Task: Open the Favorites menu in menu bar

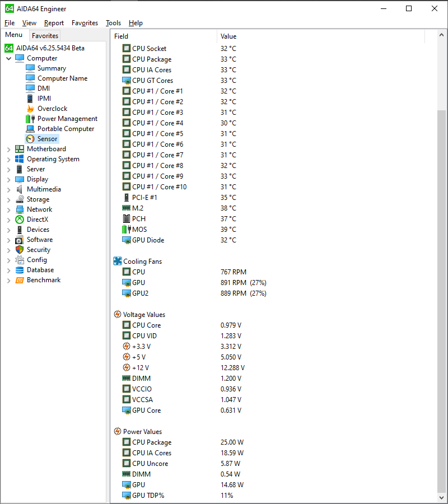Action: point(85,23)
